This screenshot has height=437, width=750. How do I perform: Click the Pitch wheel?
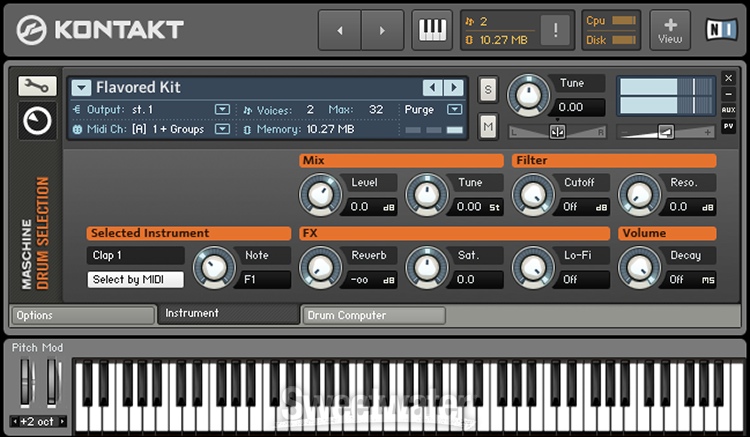tap(25, 383)
